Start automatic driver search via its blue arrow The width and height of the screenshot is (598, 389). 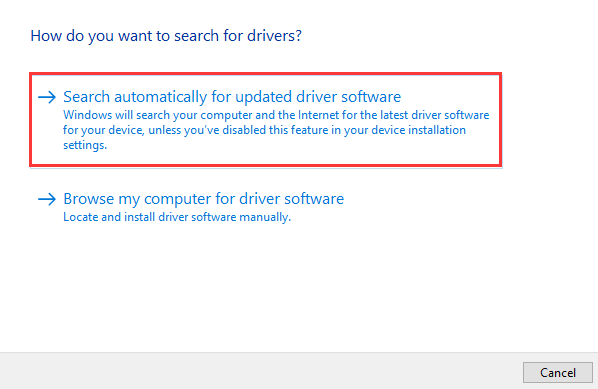click(x=47, y=97)
